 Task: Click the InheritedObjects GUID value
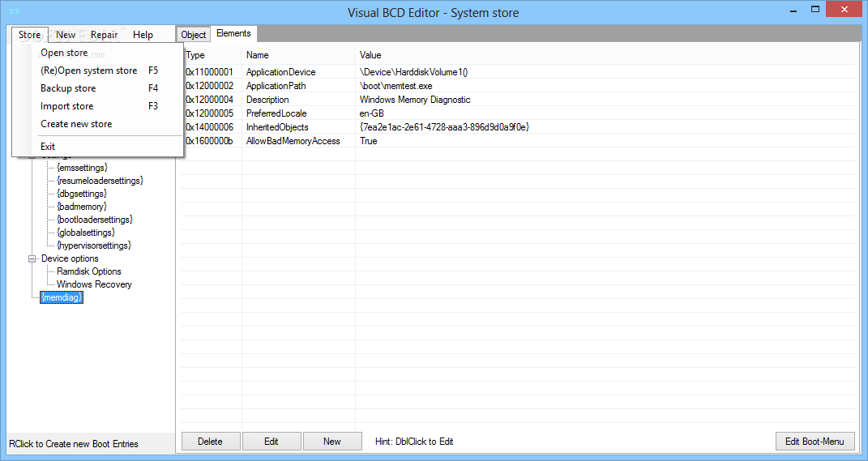click(x=444, y=127)
